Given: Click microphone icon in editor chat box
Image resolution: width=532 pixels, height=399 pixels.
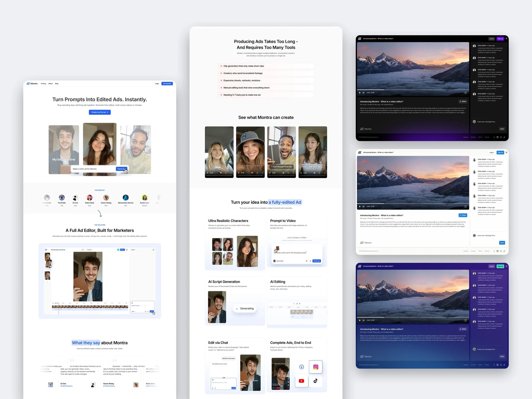Looking at the screenshot, I should point(148,311).
